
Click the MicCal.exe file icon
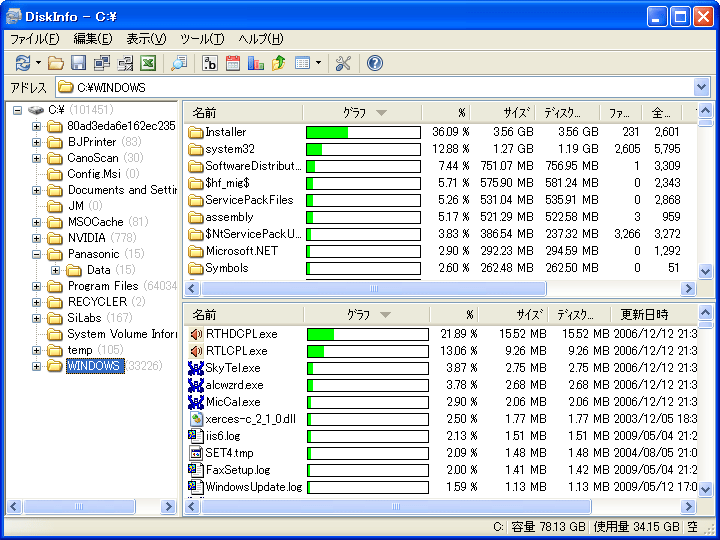[x=196, y=402]
